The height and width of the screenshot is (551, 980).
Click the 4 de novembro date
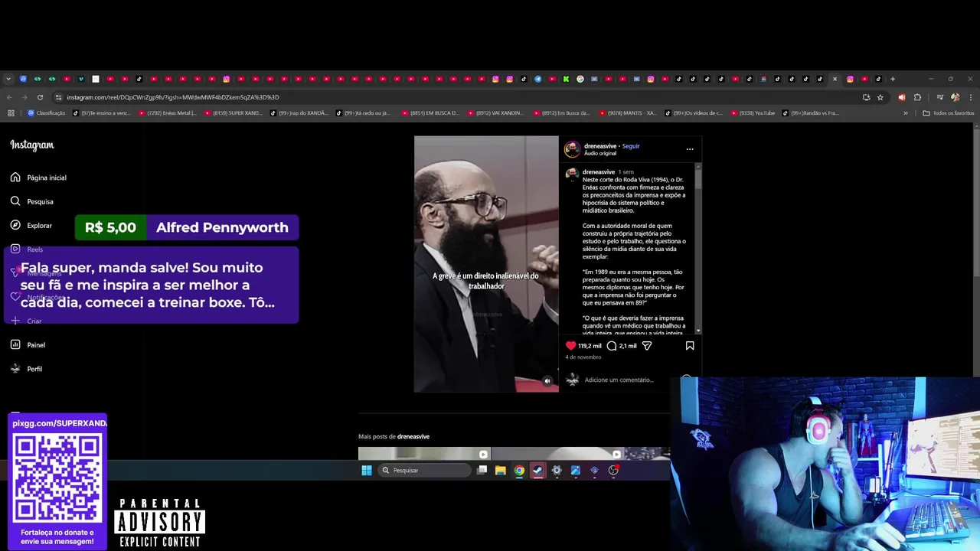pyautogui.click(x=583, y=357)
